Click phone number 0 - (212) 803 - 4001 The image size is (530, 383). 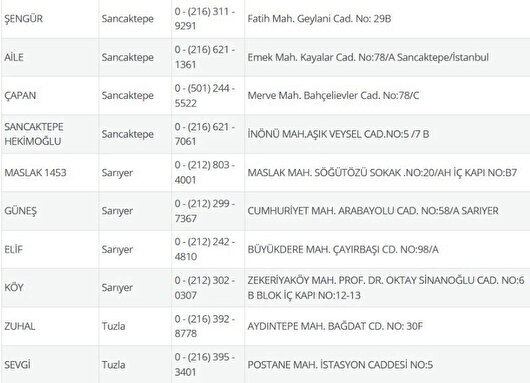(x=205, y=172)
